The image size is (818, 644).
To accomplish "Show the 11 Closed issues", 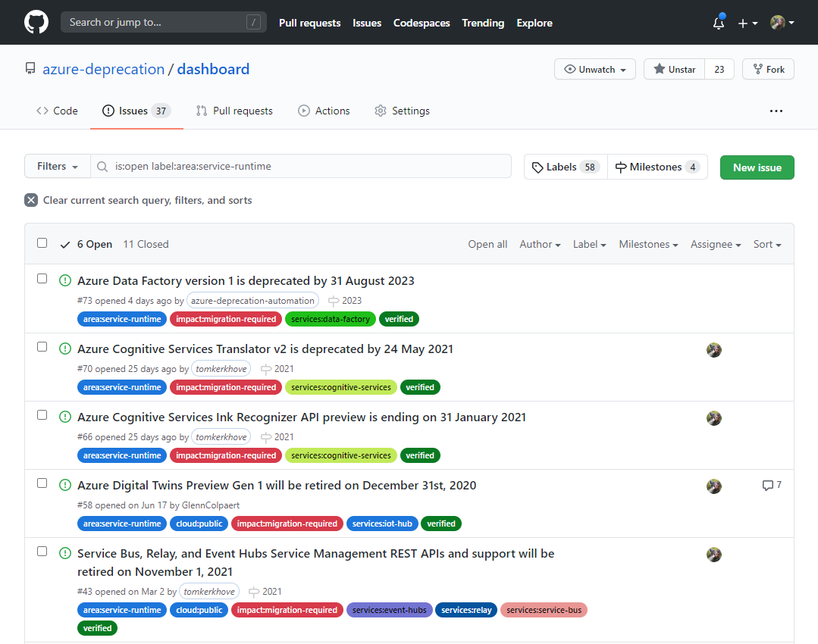I will [x=146, y=245].
